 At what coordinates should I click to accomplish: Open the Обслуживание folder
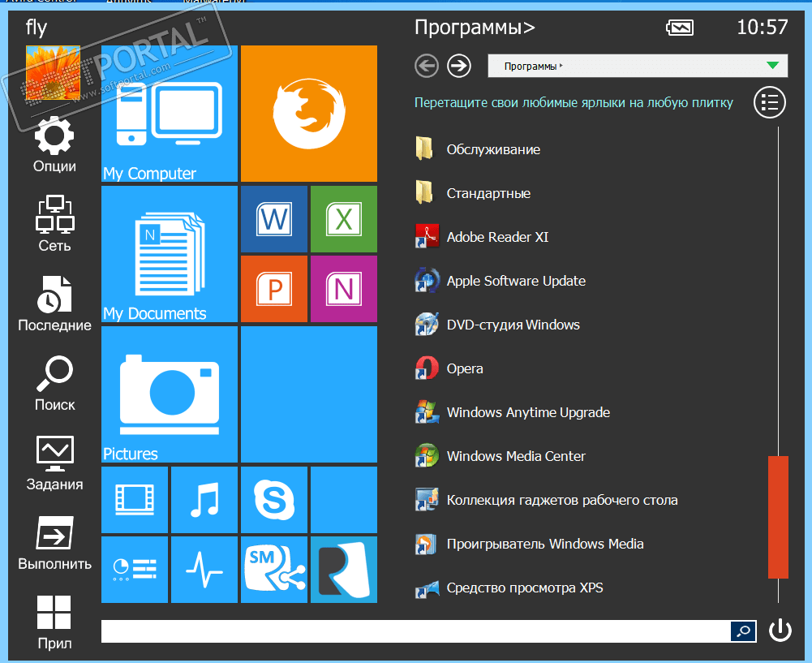point(478,149)
